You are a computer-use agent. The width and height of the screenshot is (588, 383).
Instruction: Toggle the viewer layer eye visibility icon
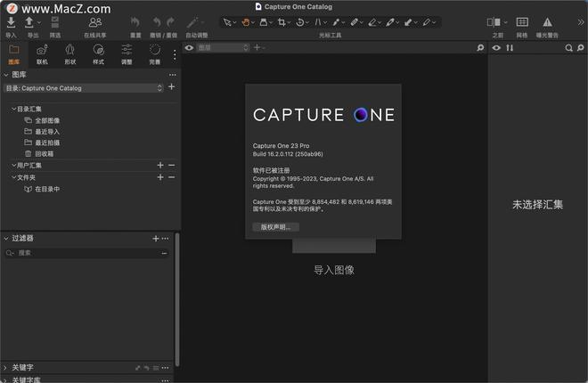coord(190,47)
